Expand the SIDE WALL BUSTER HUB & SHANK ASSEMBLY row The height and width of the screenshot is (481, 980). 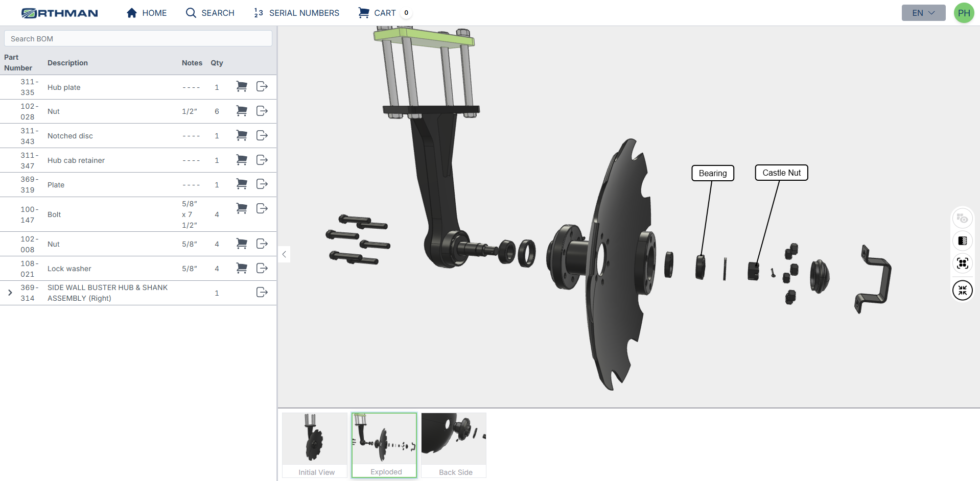pyautogui.click(x=9, y=293)
